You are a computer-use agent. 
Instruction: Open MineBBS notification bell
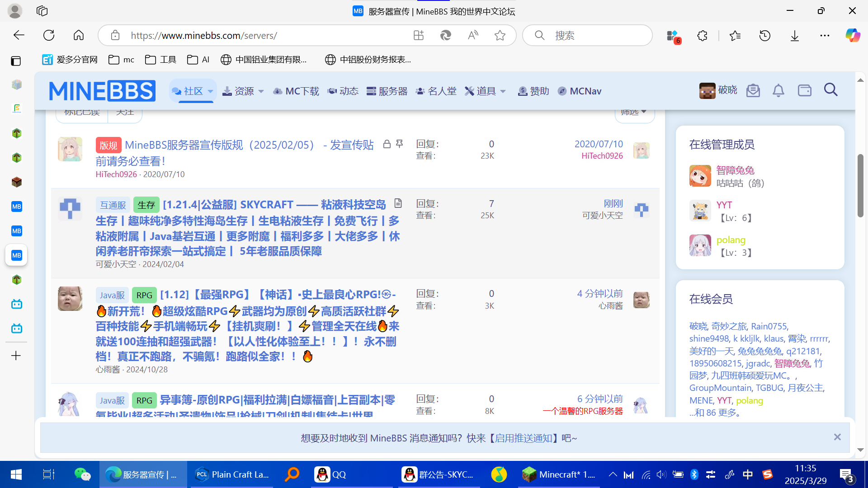click(778, 90)
